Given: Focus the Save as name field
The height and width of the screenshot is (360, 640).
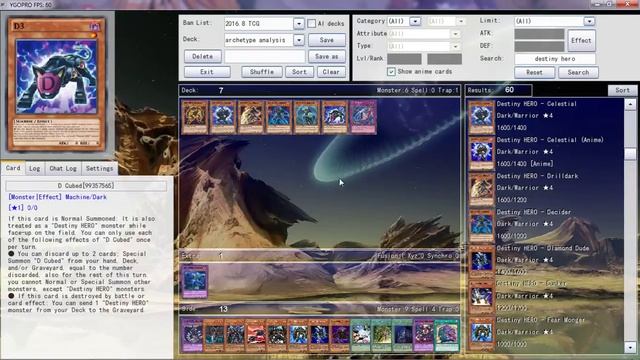Looking at the screenshot, I should point(264,56).
